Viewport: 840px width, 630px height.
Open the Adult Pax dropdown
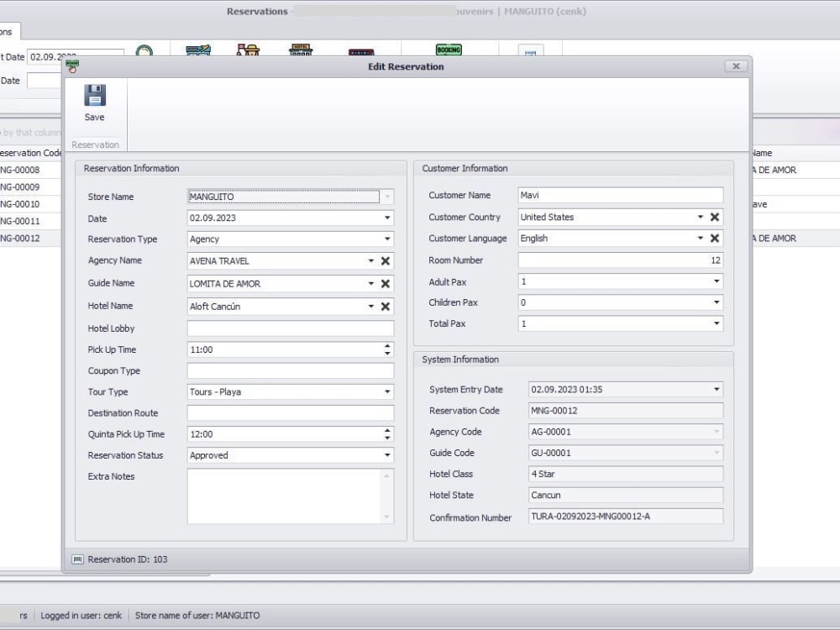pos(718,281)
